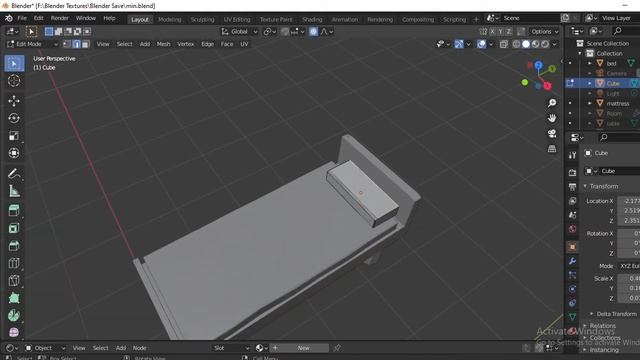Image resolution: width=640 pixels, height=360 pixels.
Task: Expand the bed object in outliner
Action: (589, 64)
